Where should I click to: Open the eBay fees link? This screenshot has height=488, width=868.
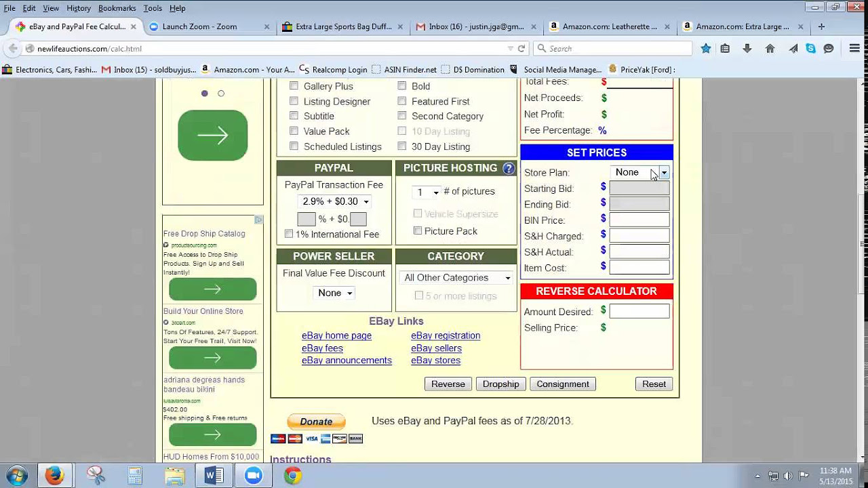(322, 348)
